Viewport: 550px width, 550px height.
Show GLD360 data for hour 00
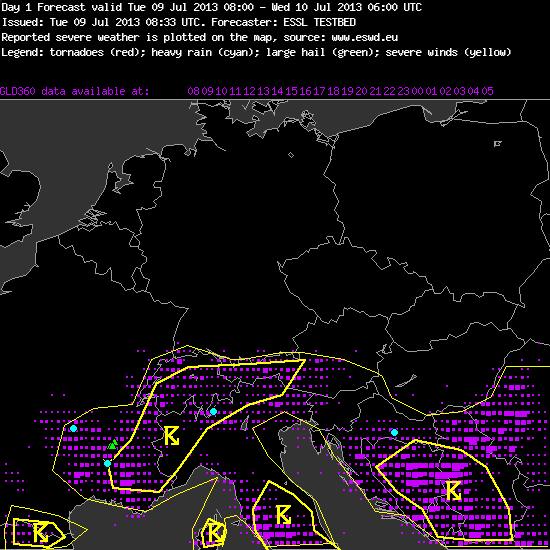pyautogui.click(x=417, y=91)
